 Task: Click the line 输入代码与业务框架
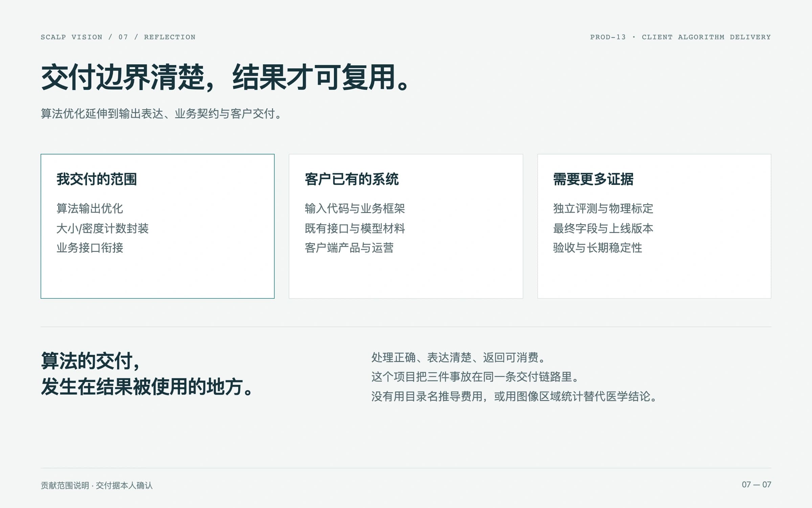point(355,208)
